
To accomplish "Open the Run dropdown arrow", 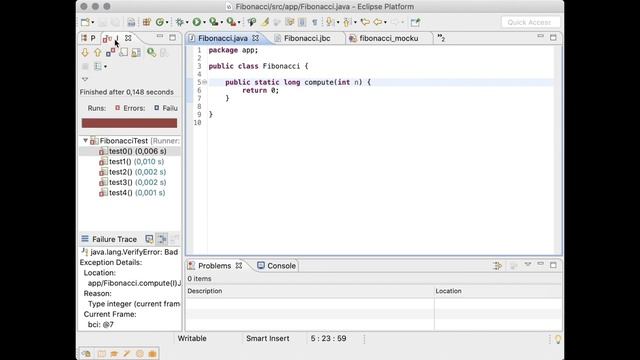I will pyautogui.click(x=204, y=22).
